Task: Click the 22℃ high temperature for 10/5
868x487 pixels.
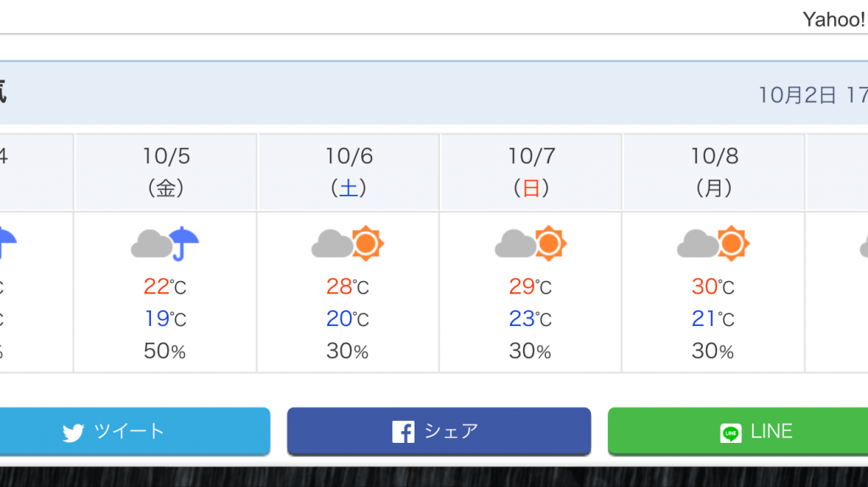Action: [165, 286]
